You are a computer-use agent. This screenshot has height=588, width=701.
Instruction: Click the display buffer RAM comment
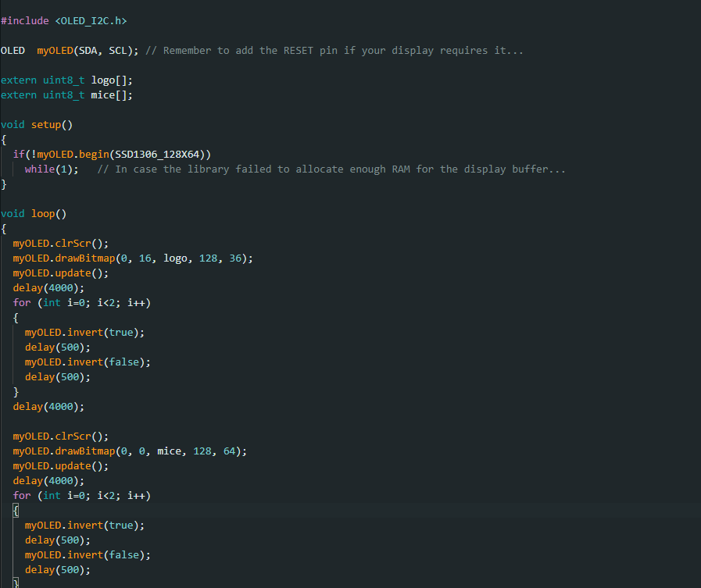point(331,169)
